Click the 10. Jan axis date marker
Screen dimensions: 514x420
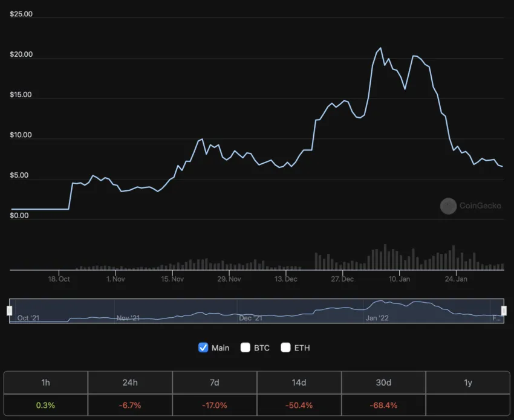(x=399, y=279)
